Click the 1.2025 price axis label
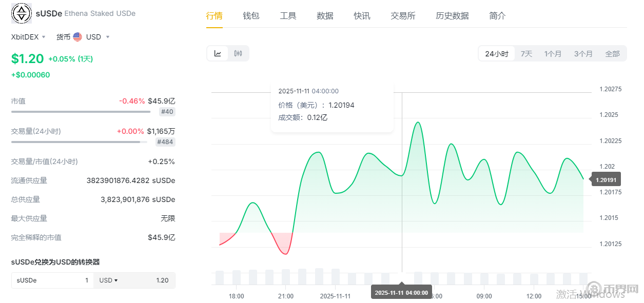Screen dimensions: 644x303 click(609, 115)
